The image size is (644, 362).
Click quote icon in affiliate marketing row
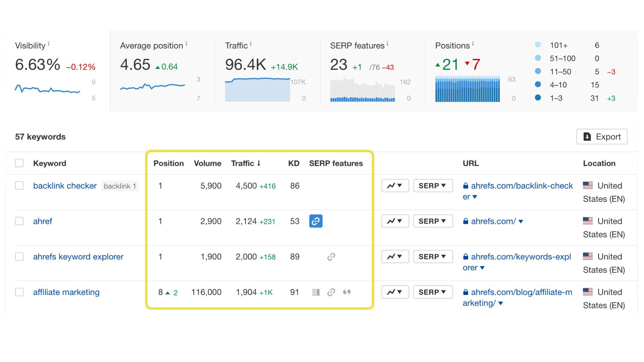(347, 292)
